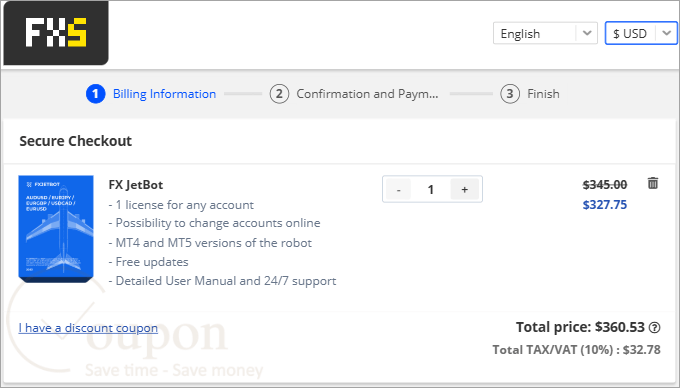Open the English language dropdown
Image resolution: width=680 pixels, height=388 pixels.
545,33
